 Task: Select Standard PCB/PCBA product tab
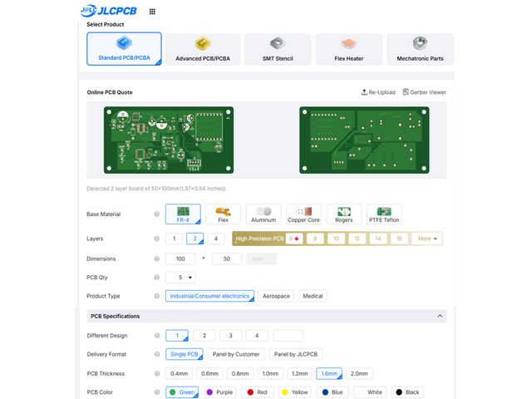coord(124,49)
